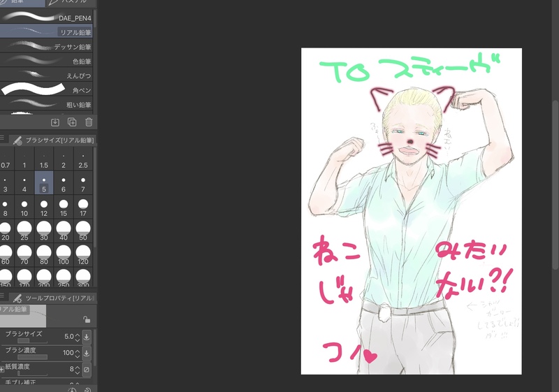This screenshot has height=392, width=559.
Task: Open the ブラシサイズ panel tab
Action: (x=54, y=140)
